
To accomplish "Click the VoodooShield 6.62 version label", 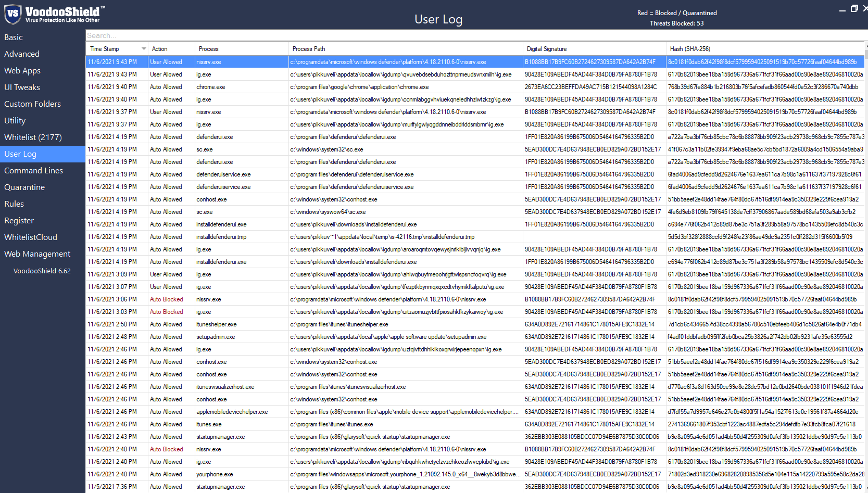I will [42, 271].
